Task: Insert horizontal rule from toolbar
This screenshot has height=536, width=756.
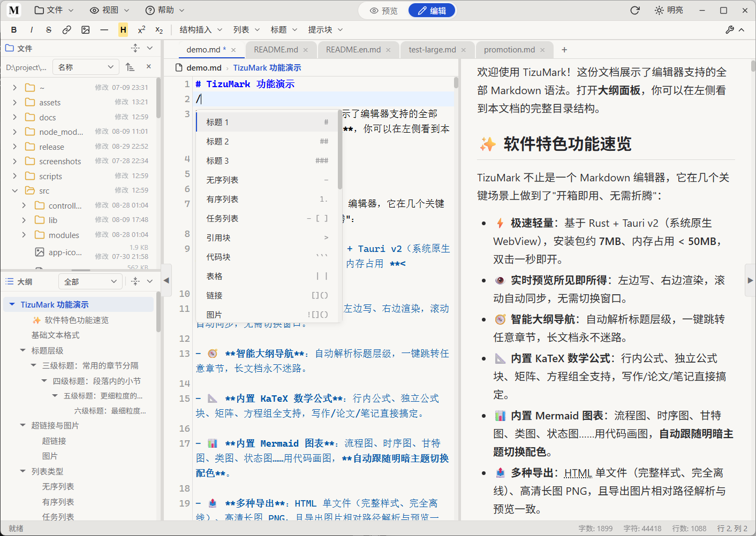Action: (104, 30)
